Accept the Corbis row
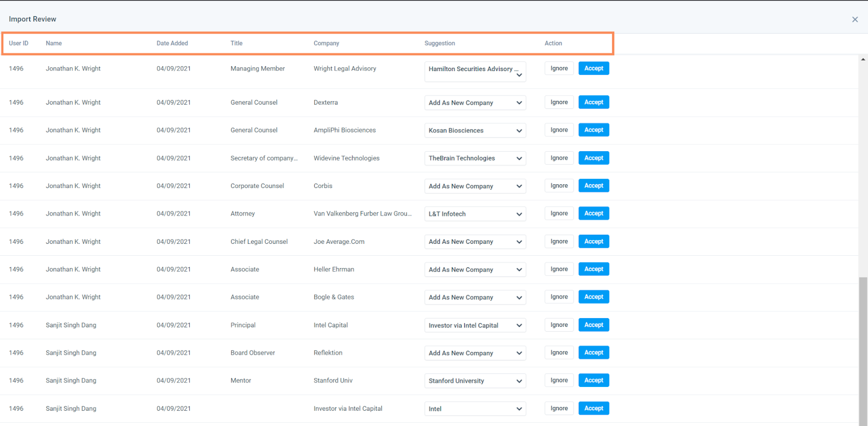 tap(593, 185)
